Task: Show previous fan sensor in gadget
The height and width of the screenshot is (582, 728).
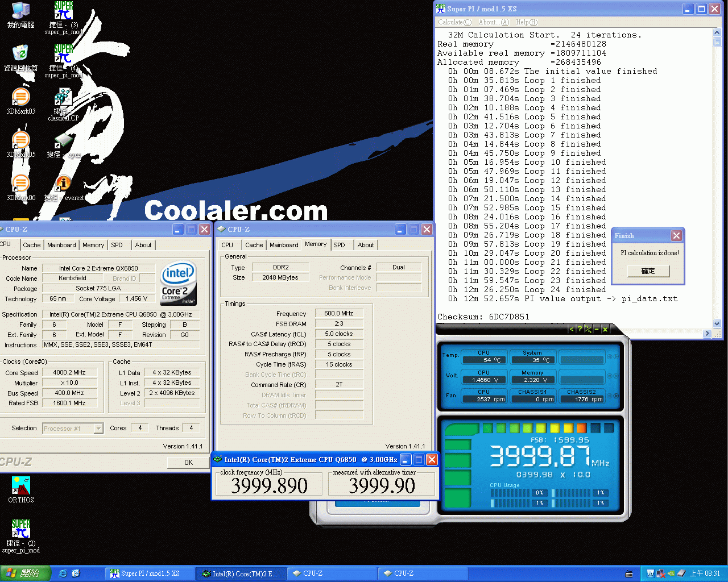Action: pos(609,396)
